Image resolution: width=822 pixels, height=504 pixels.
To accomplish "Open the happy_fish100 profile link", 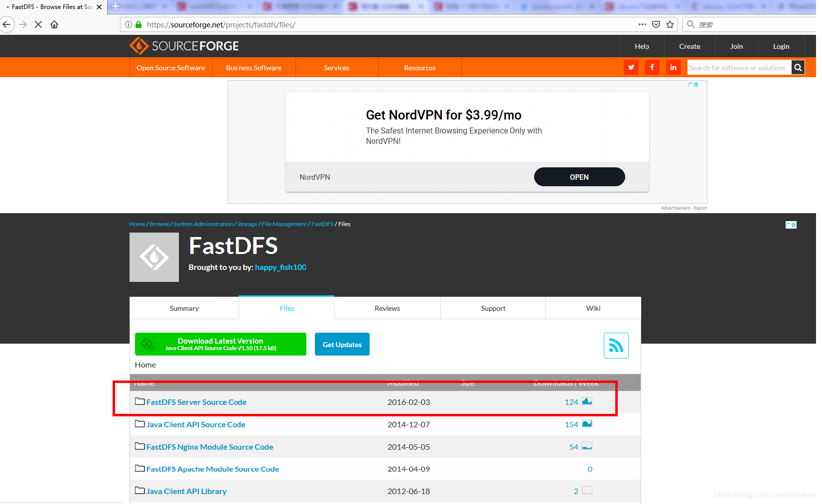I will pyautogui.click(x=280, y=267).
